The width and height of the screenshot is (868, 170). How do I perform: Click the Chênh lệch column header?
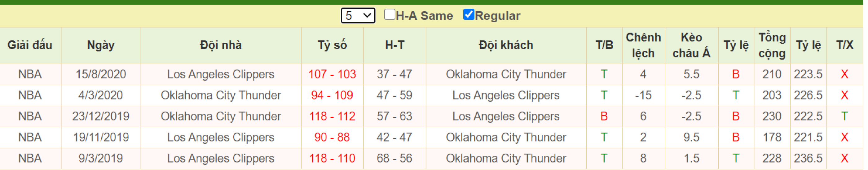point(643,45)
